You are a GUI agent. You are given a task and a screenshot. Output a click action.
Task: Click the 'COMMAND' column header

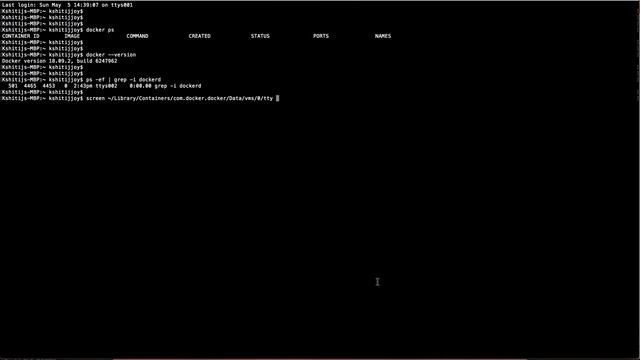pos(137,36)
